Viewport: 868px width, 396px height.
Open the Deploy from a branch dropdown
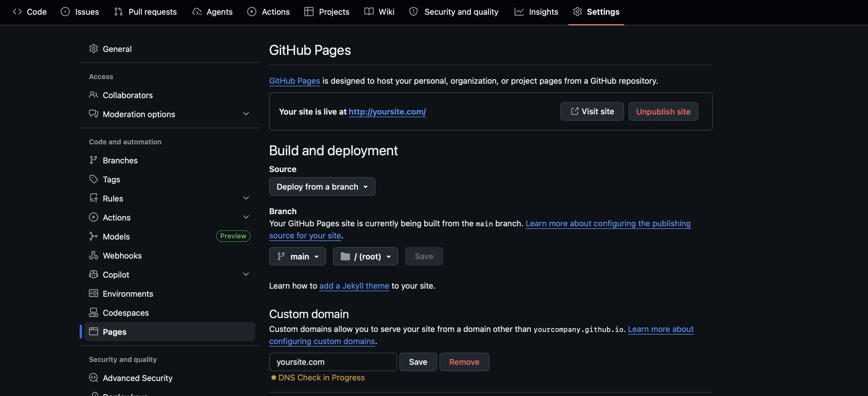coord(322,186)
